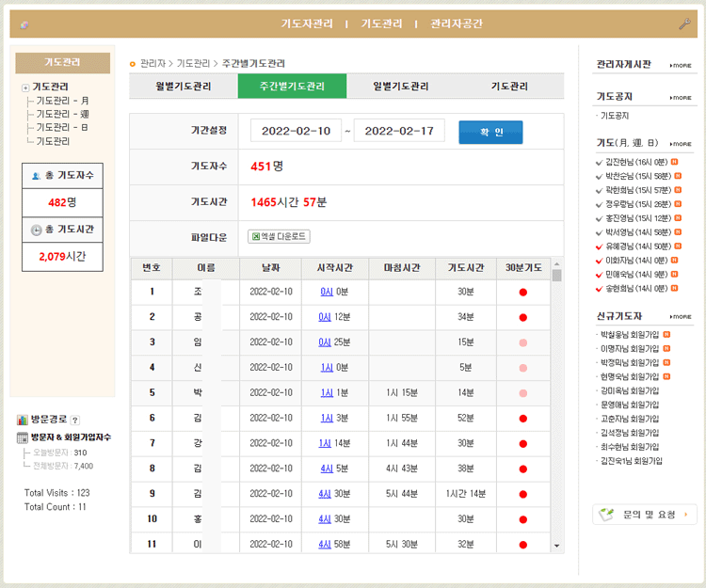Open the 기도자관리 top menu
706x588 pixels.
(307, 24)
